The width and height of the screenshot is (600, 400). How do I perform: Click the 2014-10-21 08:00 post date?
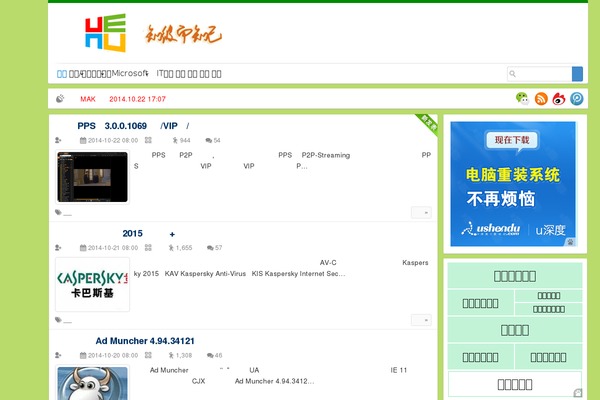pyautogui.click(x=109, y=248)
